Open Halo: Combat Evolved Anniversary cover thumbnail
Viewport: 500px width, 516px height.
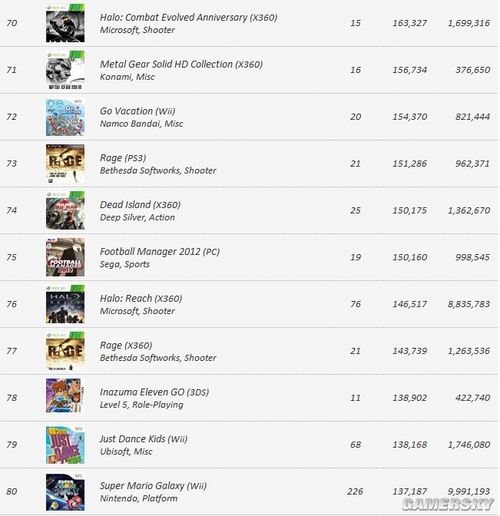[x=65, y=23]
